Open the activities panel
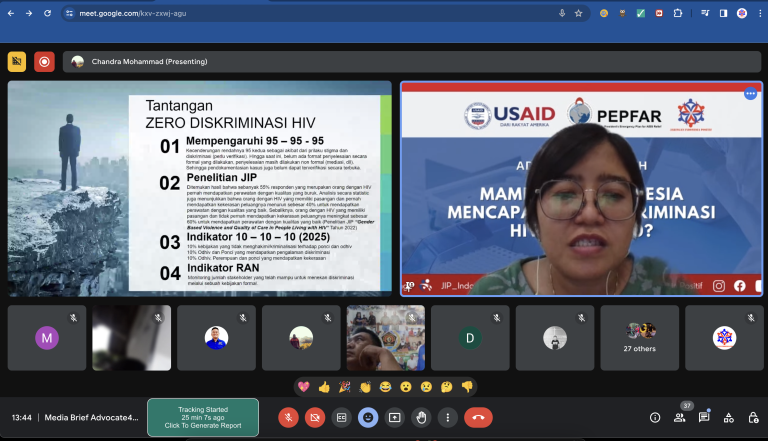 (728, 417)
